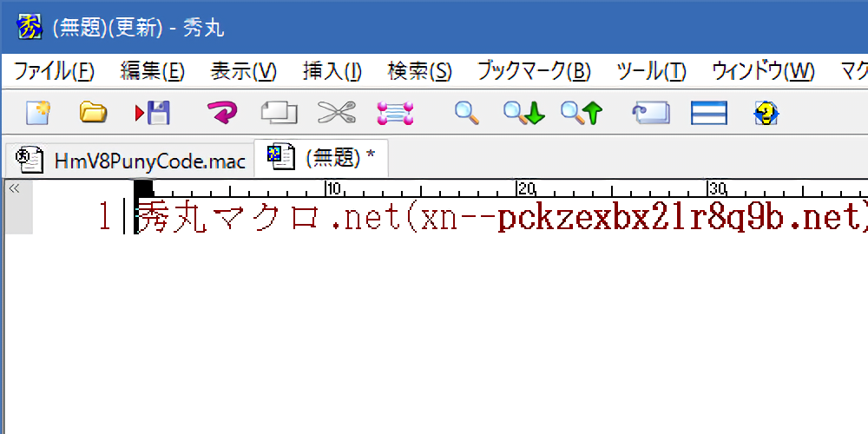Open the ファイル(F) menu
This screenshot has width=868, height=434.
[x=54, y=71]
